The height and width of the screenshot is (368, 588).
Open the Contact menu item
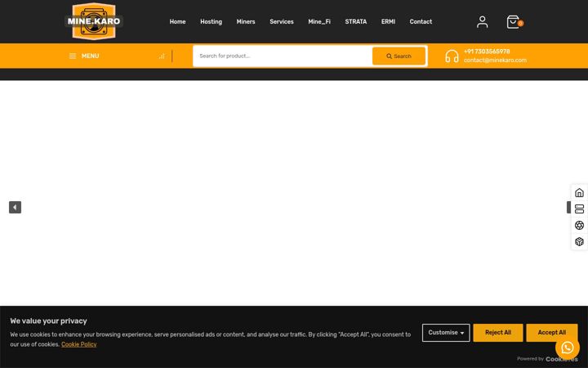click(421, 22)
